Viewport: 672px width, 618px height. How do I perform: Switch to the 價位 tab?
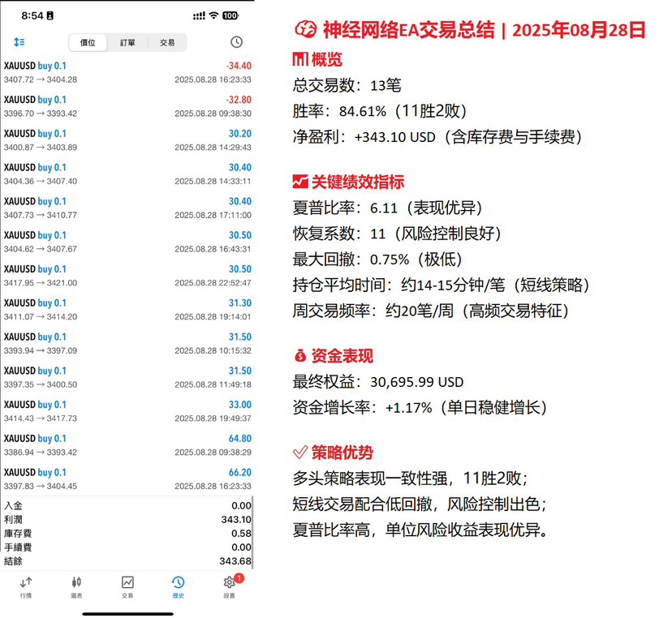click(88, 43)
